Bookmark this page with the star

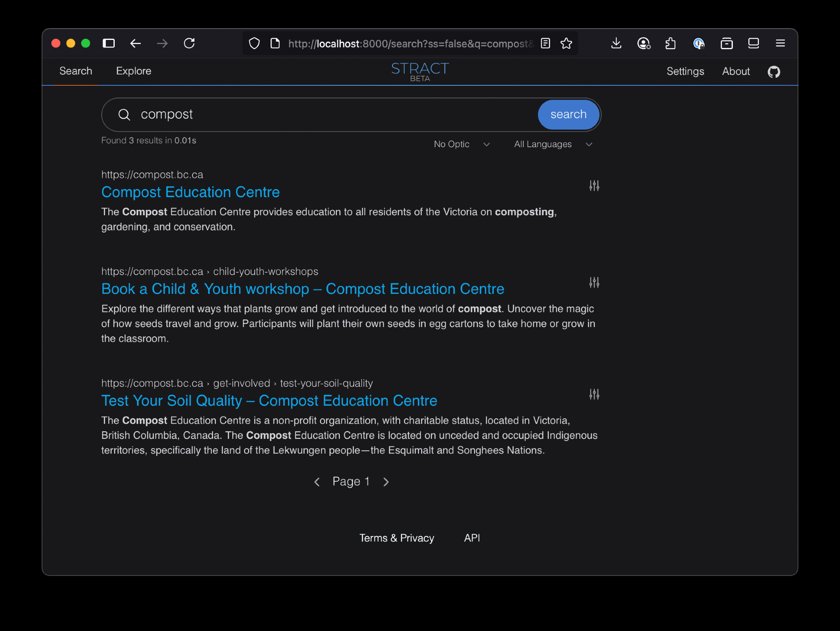click(566, 43)
